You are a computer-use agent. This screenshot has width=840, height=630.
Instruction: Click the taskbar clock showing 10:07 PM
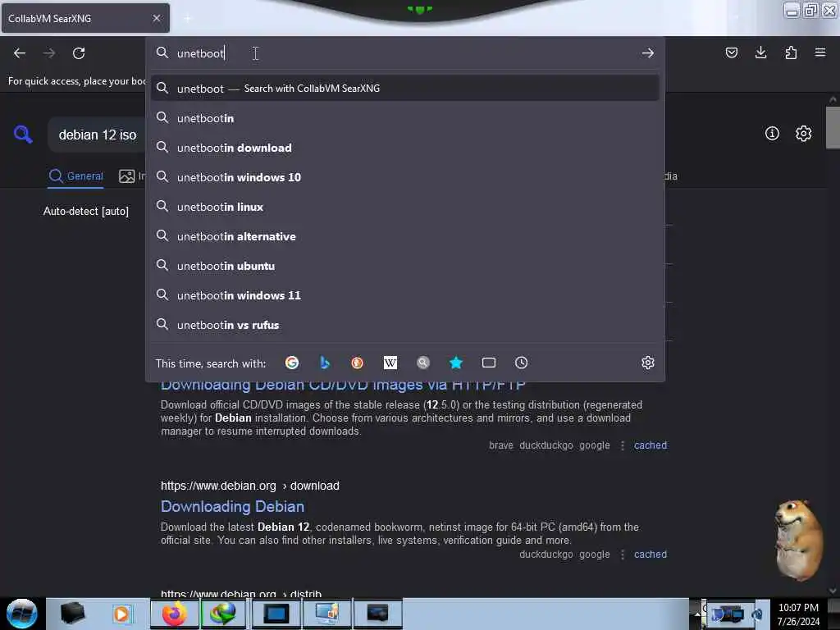(797, 614)
